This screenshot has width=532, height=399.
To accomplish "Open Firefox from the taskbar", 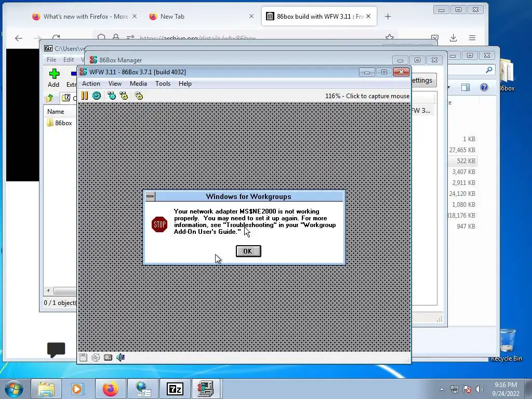I will click(x=111, y=389).
